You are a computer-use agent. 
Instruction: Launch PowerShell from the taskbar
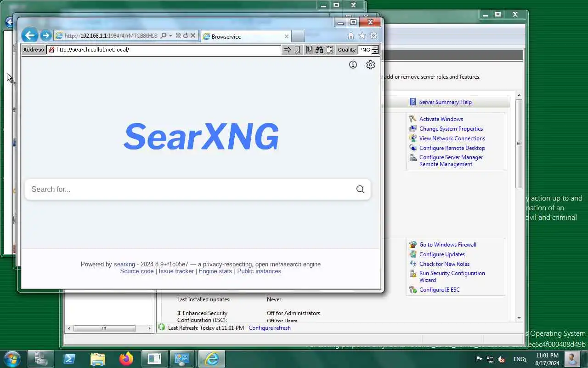click(x=69, y=359)
